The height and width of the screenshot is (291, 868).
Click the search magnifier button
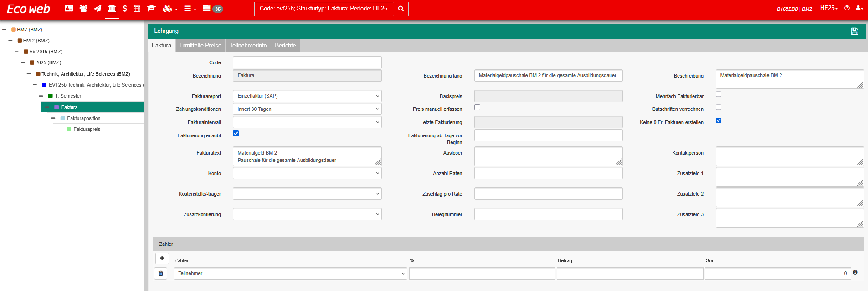(x=401, y=9)
